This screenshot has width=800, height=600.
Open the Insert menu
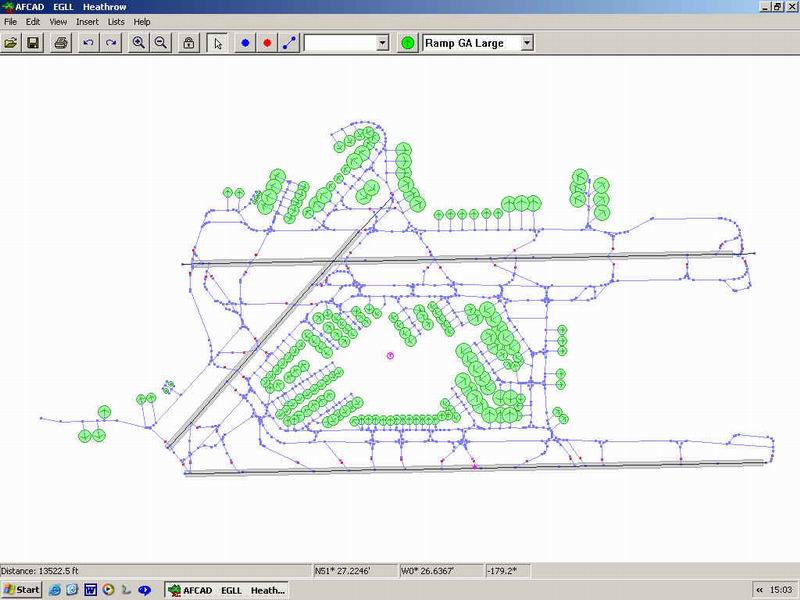pos(87,21)
